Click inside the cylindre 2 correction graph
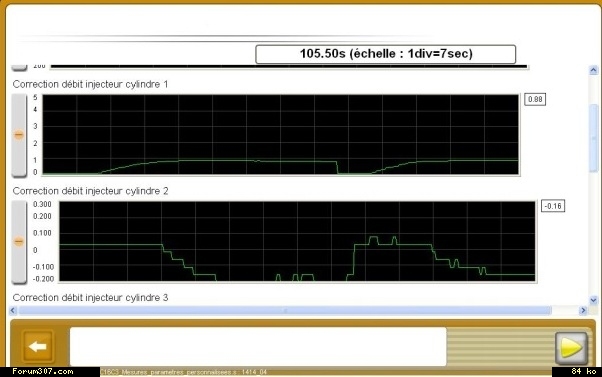 297,241
